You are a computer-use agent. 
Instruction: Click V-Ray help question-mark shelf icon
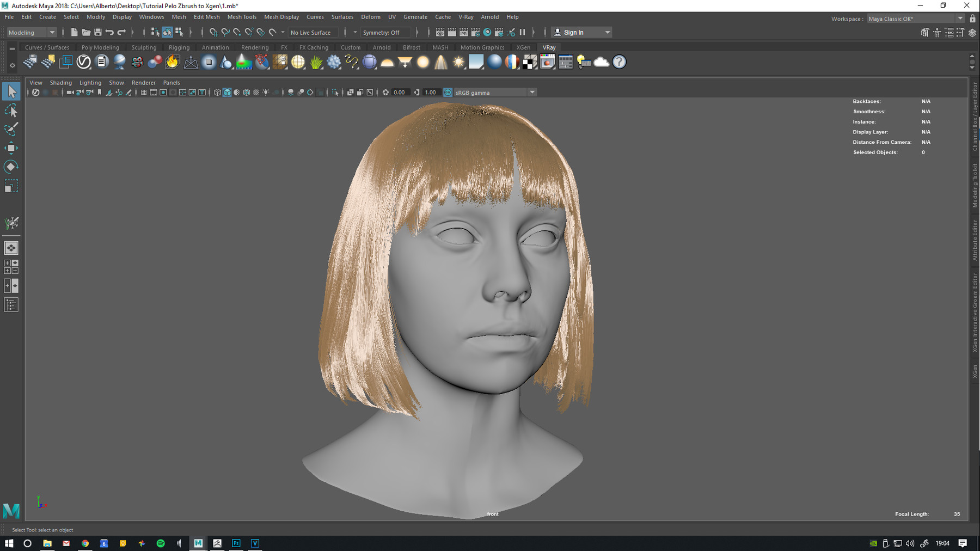coord(620,62)
